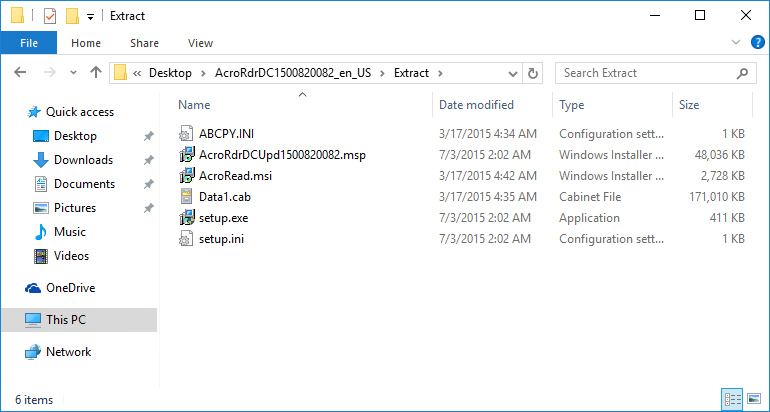Switch to details view layout
Screen dimensions: 770x412
point(732,399)
